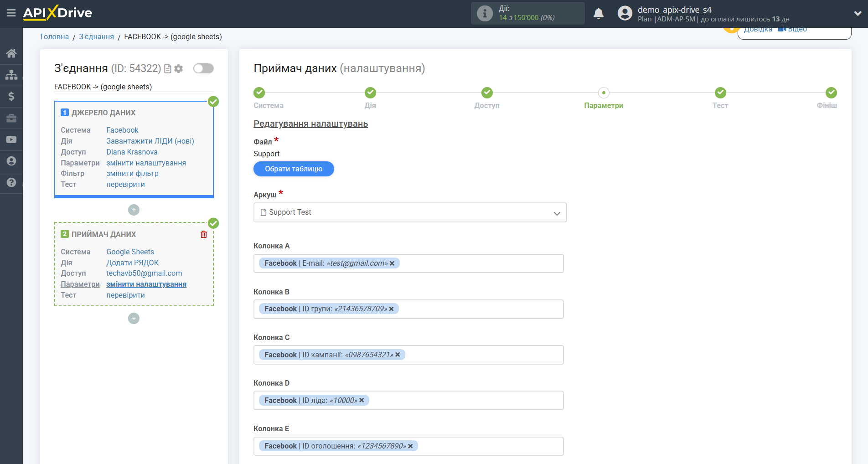The image size is (868, 464).
Task: Click the ApiX-Drive logo
Action: 57,13
